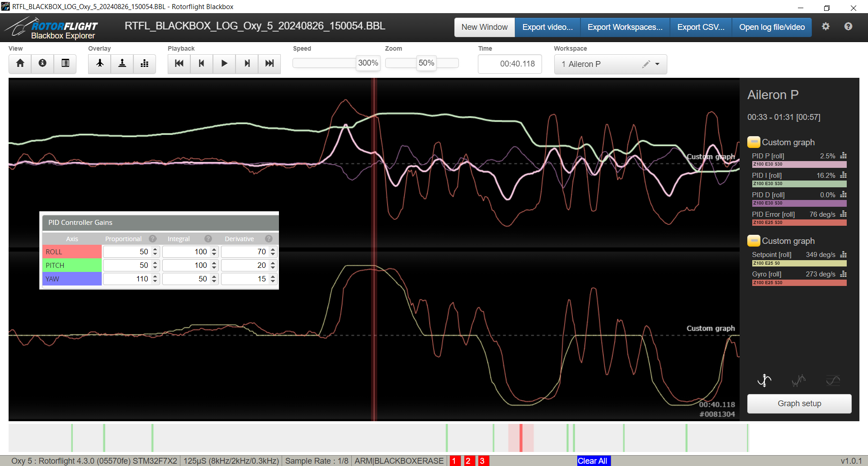Image resolution: width=868 pixels, height=466 pixels.
Task: Switch to workspace 2 in status bar
Action: (x=469, y=461)
